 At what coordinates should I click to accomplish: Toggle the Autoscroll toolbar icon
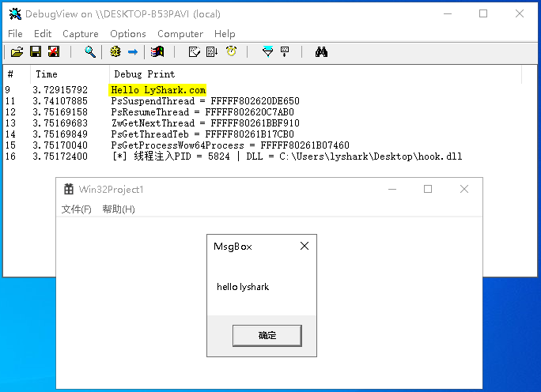212,52
